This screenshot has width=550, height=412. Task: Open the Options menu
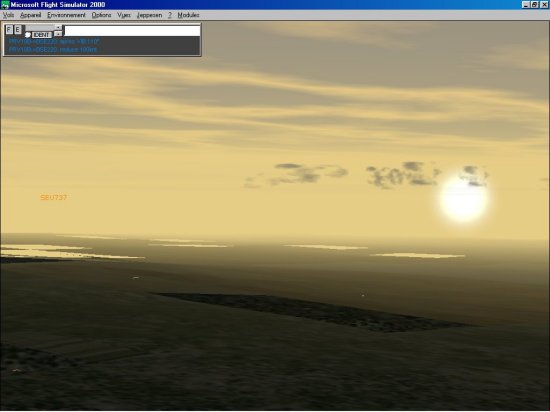[101, 15]
